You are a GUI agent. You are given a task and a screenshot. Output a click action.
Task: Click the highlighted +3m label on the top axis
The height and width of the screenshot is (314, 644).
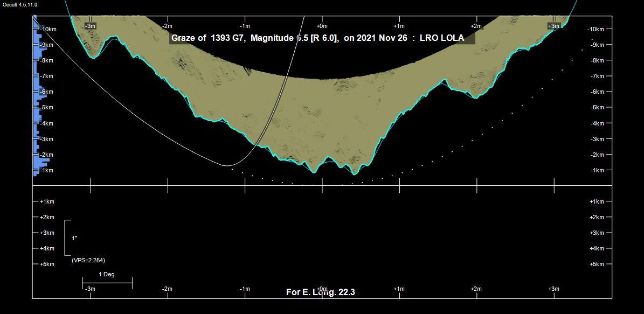point(553,26)
